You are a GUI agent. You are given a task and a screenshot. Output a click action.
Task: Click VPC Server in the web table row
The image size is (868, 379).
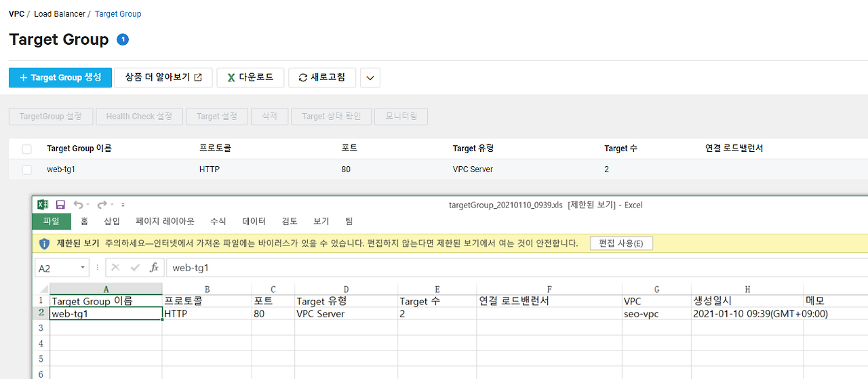(x=473, y=169)
